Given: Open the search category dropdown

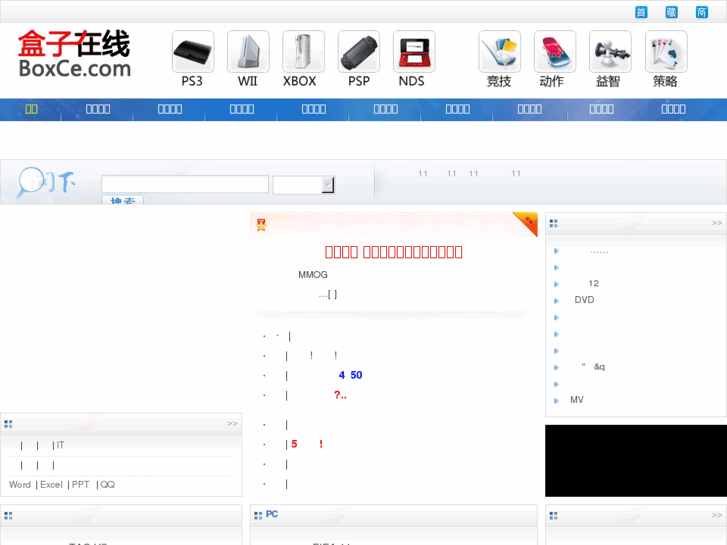Looking at the screenshot, I should tap(304, 185).
